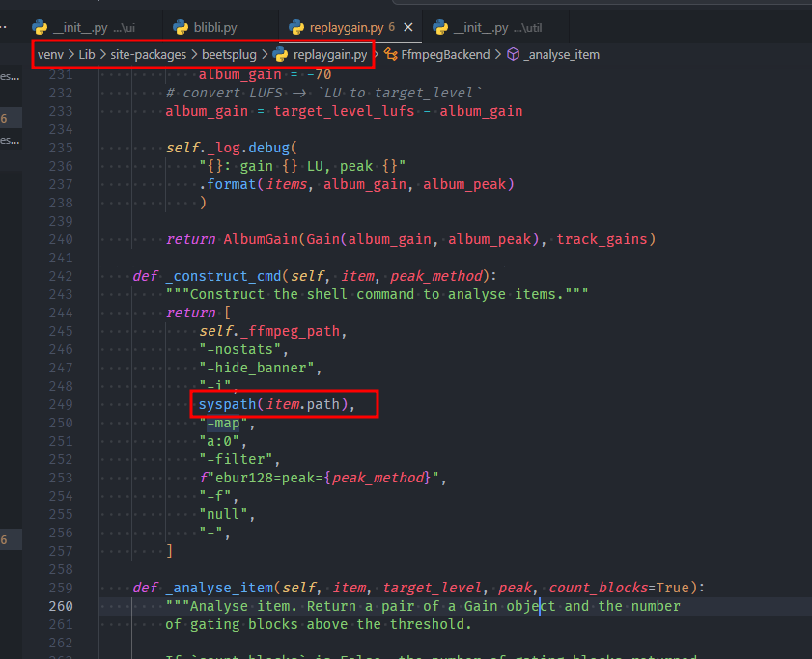This screenshot has width=812, height=659.
Task: Open FfmpegBackend class breadcrumb
Action: [x=445, y=54]
